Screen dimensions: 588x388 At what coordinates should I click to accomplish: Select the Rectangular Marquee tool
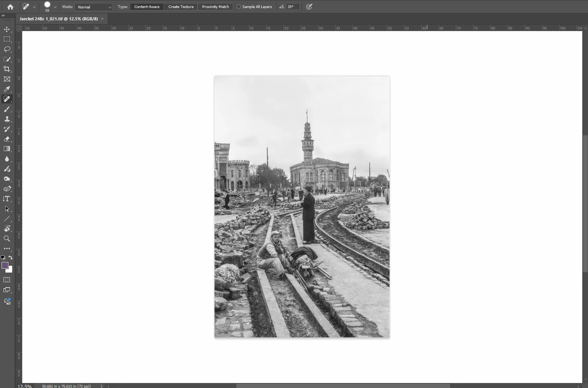click(7, 39)
